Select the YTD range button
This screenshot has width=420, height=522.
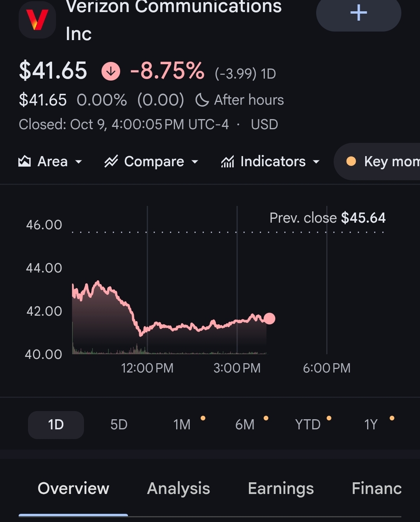click(308, 425)
